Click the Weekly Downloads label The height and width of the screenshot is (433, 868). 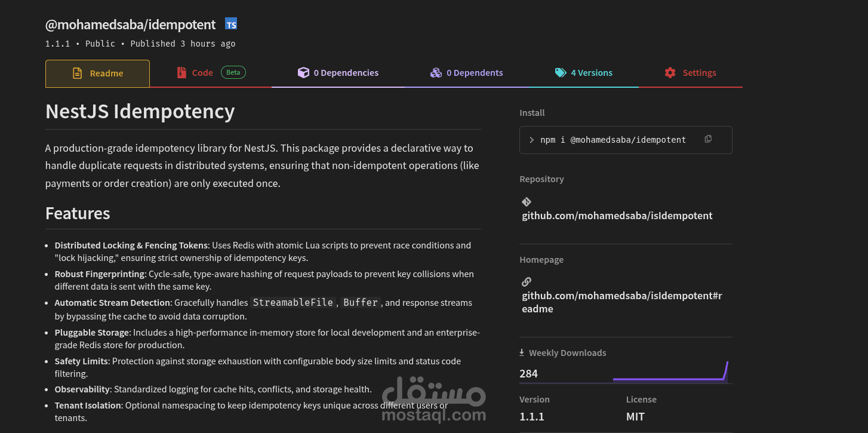click(x=567, y=353)
